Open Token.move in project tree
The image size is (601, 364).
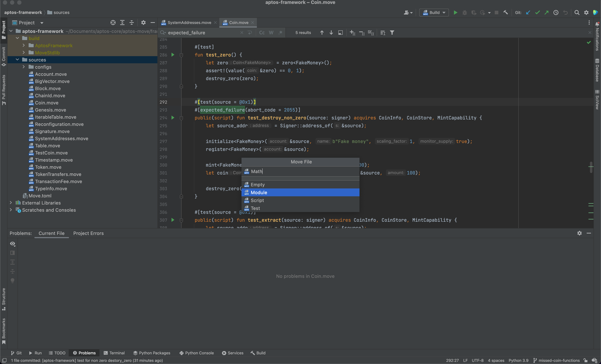(48, 167)
